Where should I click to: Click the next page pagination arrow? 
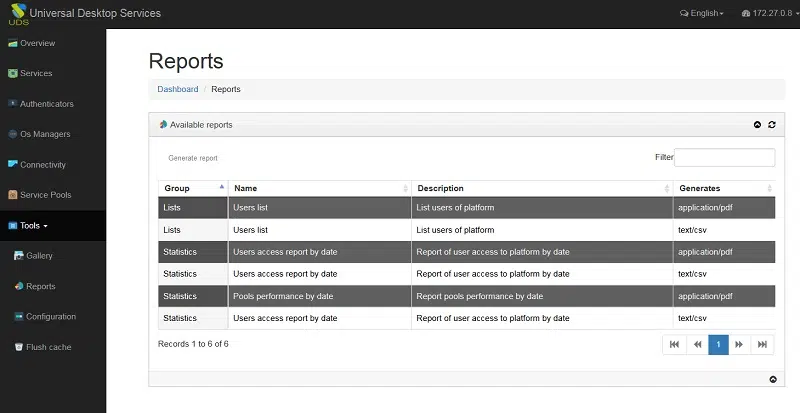click(x=739, y=345)
